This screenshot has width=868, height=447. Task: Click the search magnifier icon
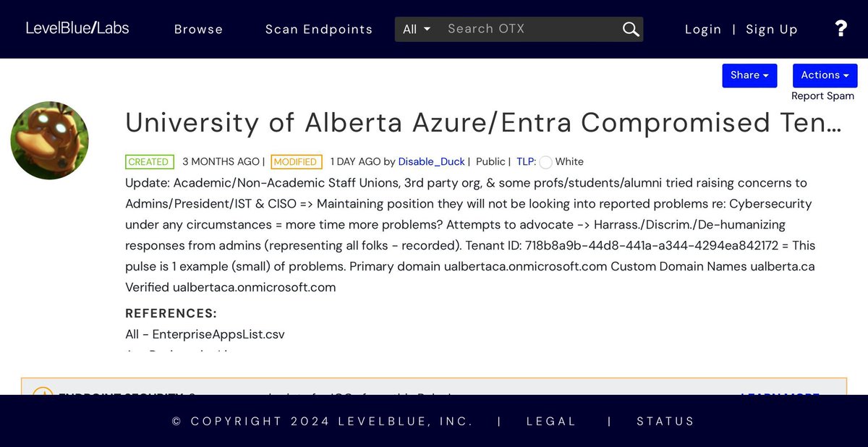[x=631, y=29]
